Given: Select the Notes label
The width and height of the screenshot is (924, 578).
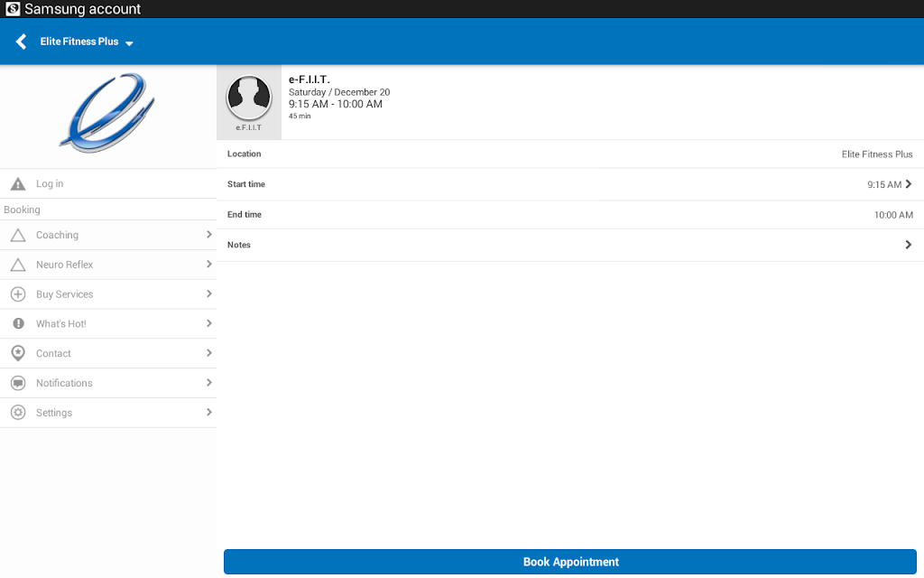Looking at the screenshot, I should 238,245.
